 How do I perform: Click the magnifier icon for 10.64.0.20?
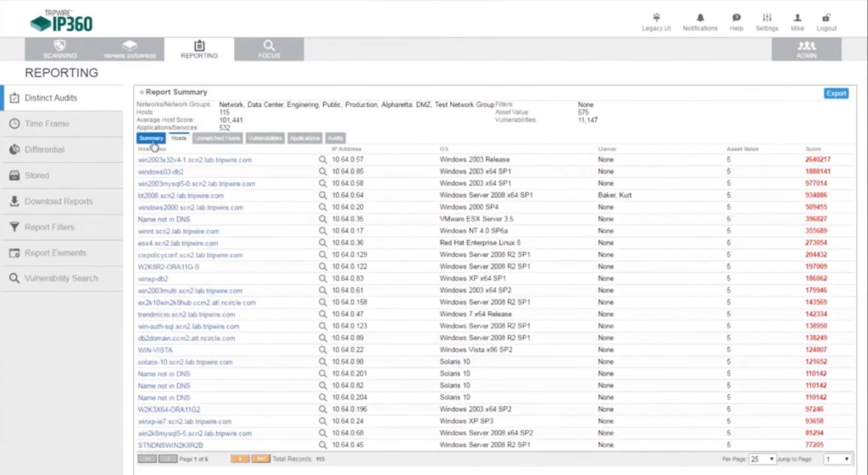point(323,208)
